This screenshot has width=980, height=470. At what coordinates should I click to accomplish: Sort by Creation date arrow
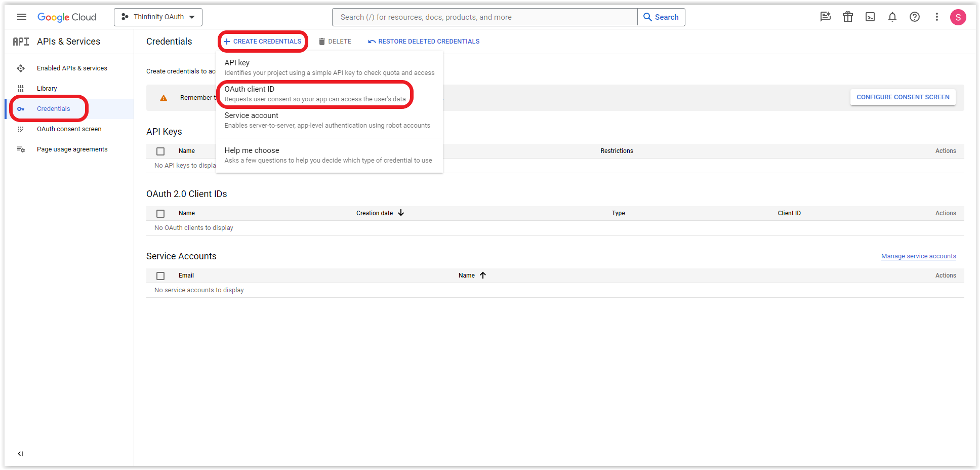[x=401, y=213]
